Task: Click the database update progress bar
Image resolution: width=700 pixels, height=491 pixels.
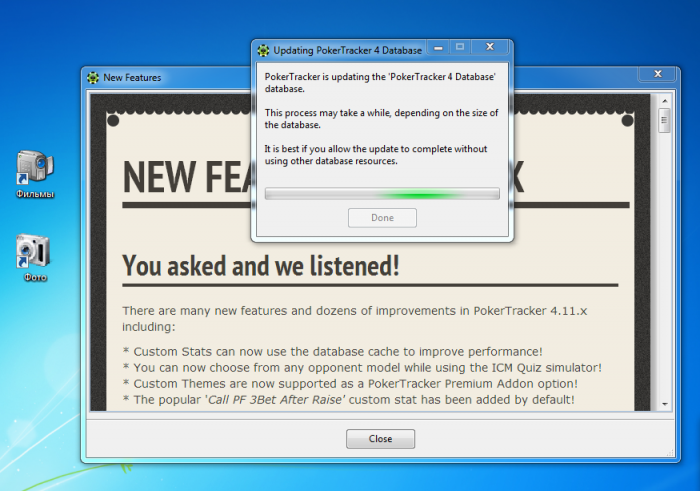Action: point(382,194)
